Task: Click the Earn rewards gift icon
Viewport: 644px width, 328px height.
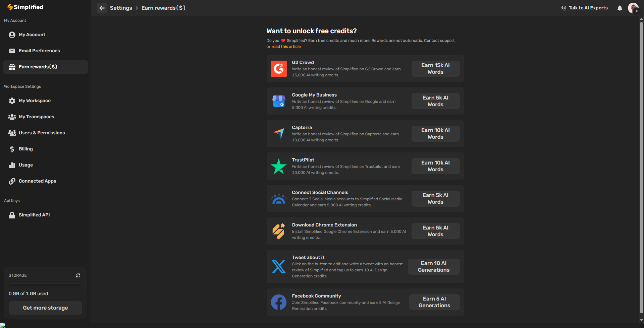Action: [x=12, y=67]
